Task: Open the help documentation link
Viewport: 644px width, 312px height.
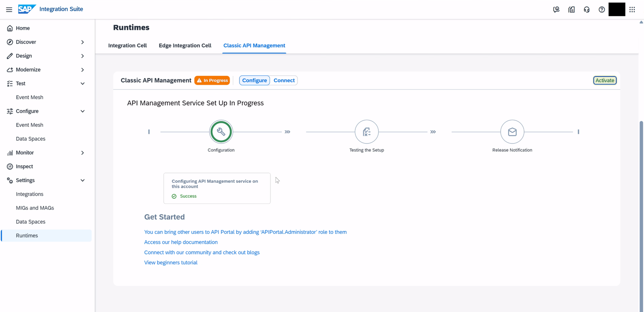Action: 181,242
